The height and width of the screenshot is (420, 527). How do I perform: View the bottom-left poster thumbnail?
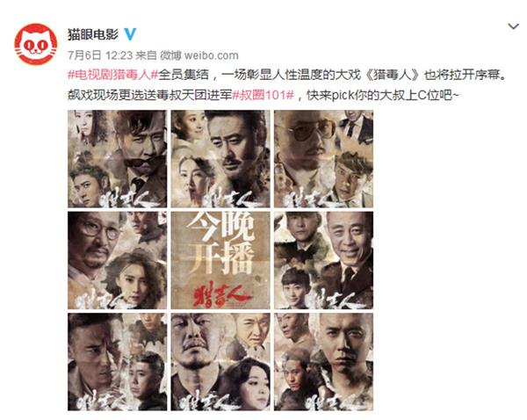coord(117,362)
